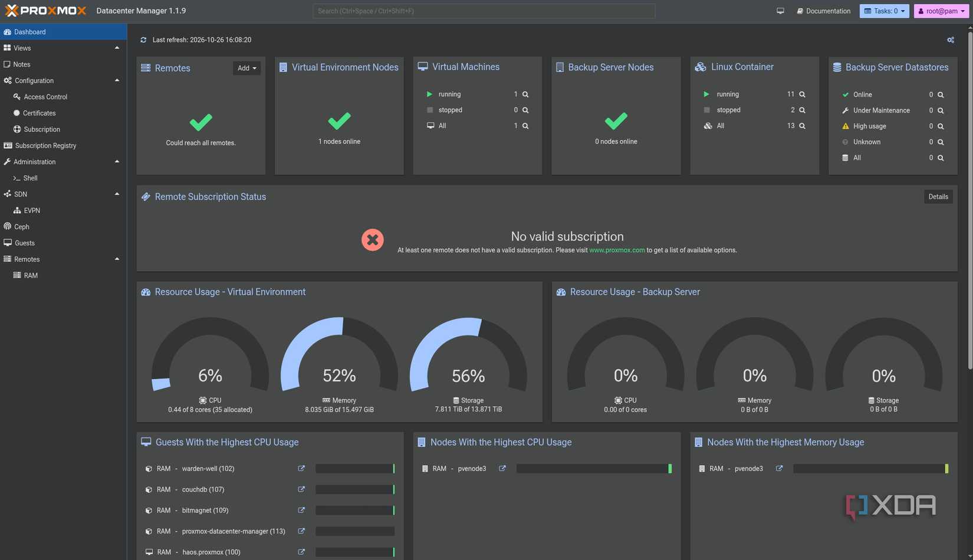Search High usage datastores magnifier
The height and width of the screenshot is (560, 973).
coord(941,126)
